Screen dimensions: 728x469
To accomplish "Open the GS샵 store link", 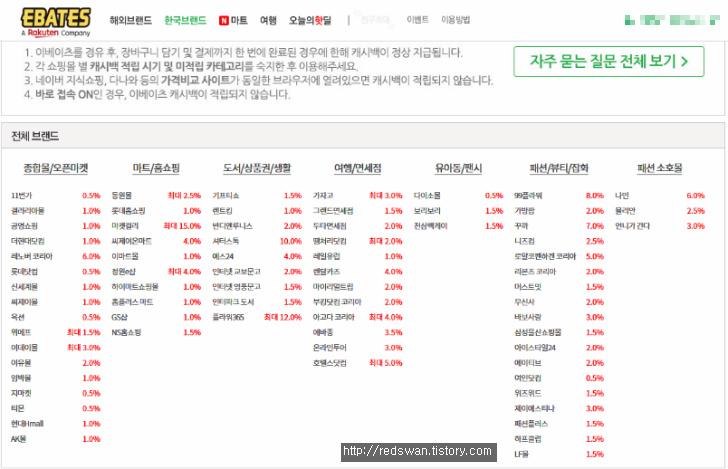I will 120,317.
